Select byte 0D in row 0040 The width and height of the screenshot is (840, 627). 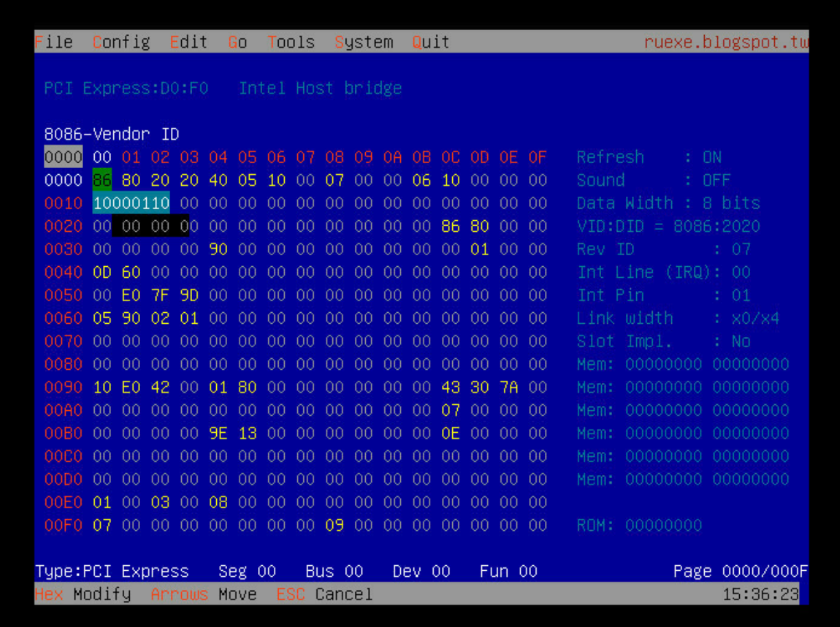pyautogui.click(x=102, y=273)
